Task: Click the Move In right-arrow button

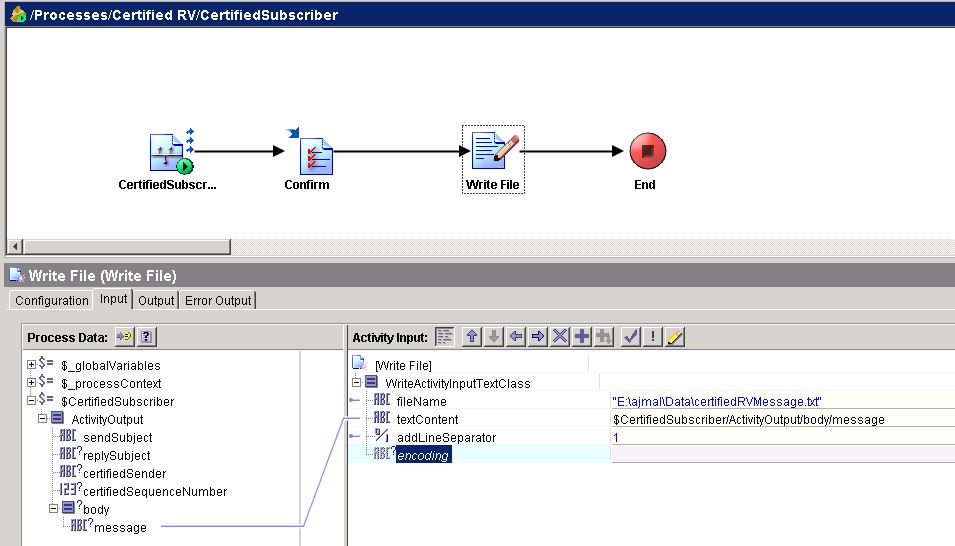Action: coord(538,336)
